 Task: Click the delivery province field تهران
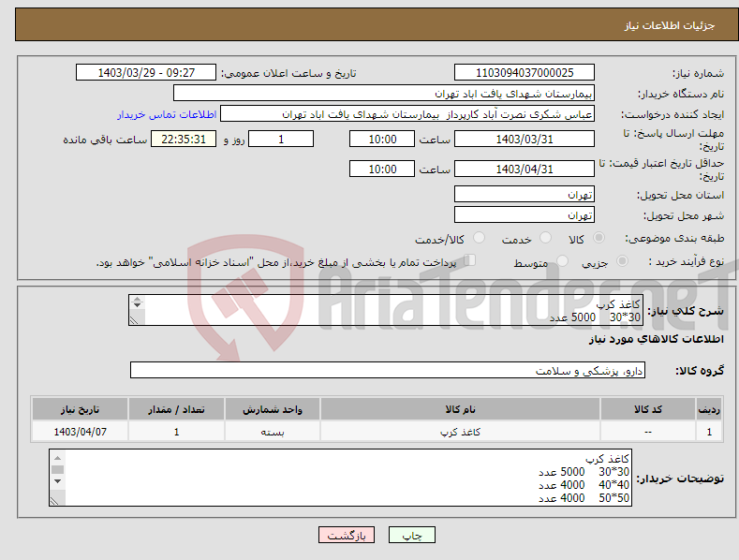point(525,194)
